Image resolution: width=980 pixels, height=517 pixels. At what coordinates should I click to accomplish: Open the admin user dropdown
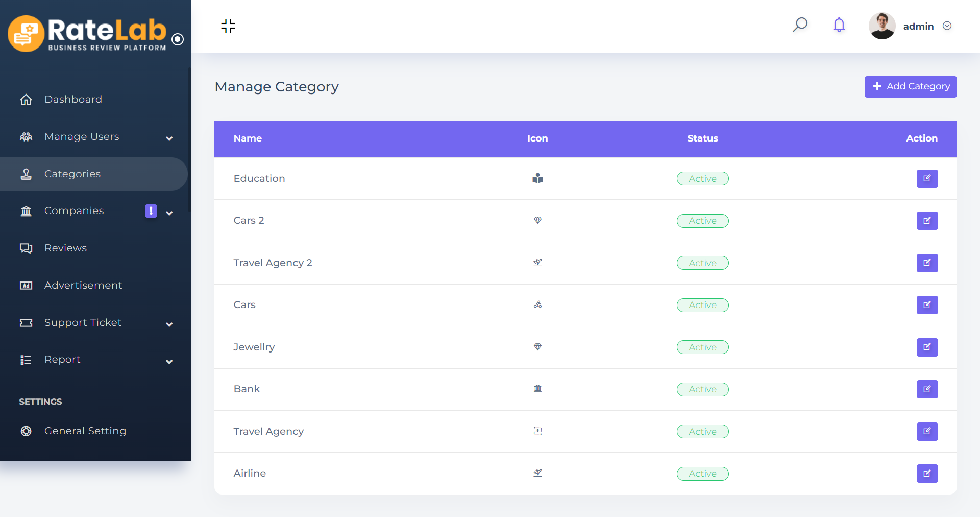point(947,26)
